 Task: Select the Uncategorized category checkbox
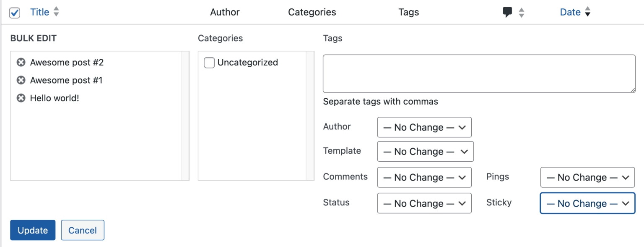click(x=209, y=62)
